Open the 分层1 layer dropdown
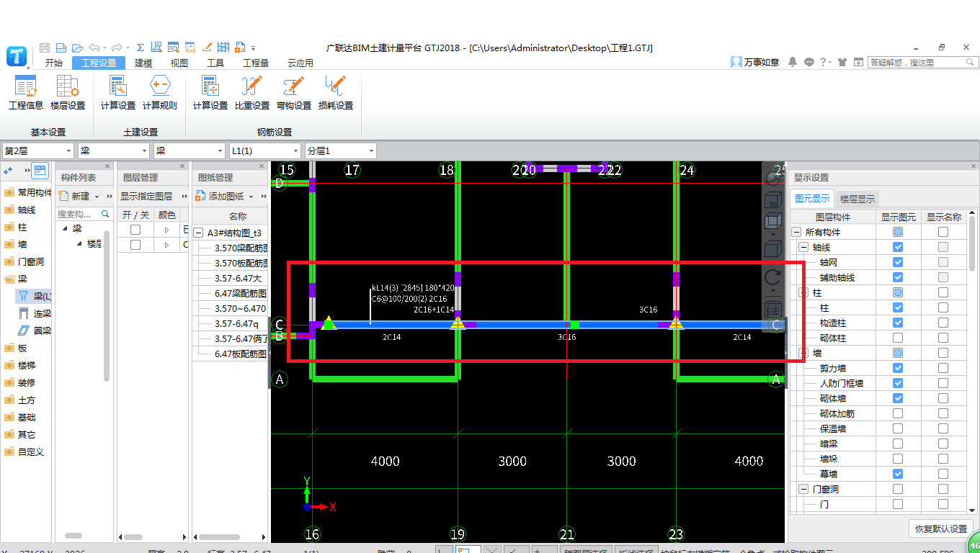 pyautogui.click(x=340, y=150)
